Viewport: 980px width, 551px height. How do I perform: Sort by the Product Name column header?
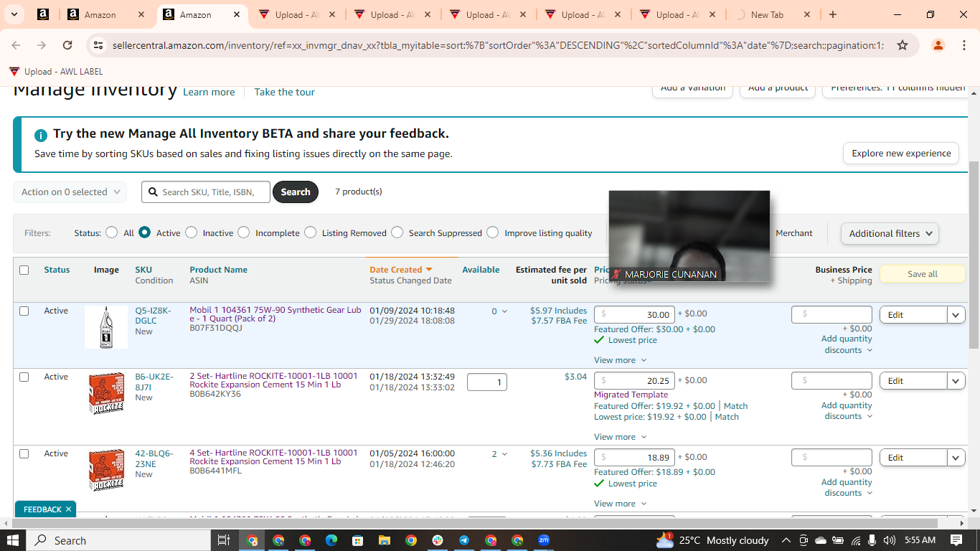pyautogui.click(x=218, y=270)
